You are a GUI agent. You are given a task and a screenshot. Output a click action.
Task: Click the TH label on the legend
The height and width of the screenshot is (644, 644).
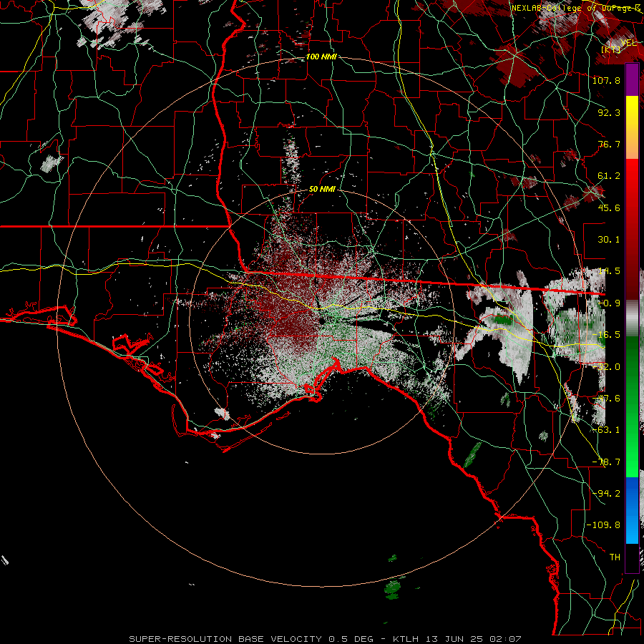[615, 557]
